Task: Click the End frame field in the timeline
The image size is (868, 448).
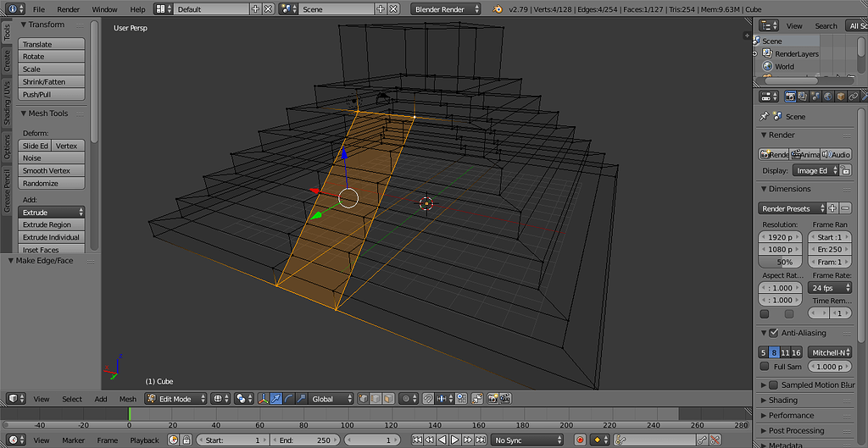Action: click(307, 440)
